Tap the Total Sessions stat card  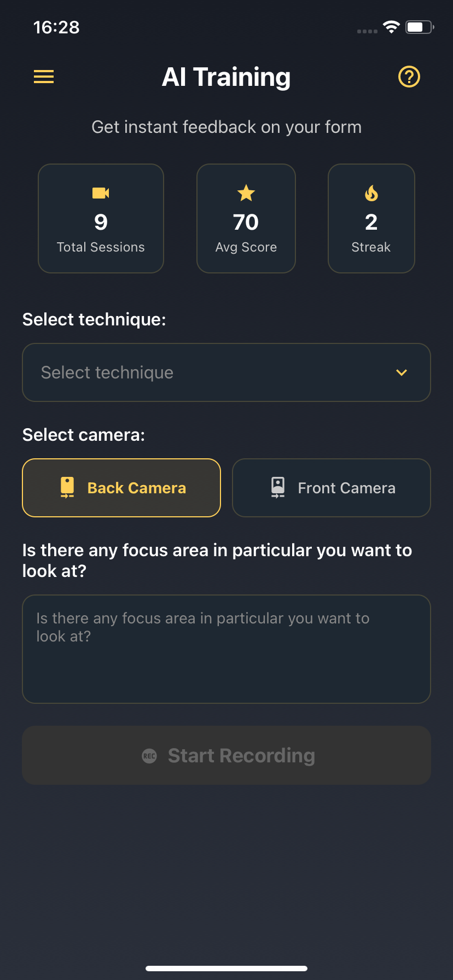101,218
